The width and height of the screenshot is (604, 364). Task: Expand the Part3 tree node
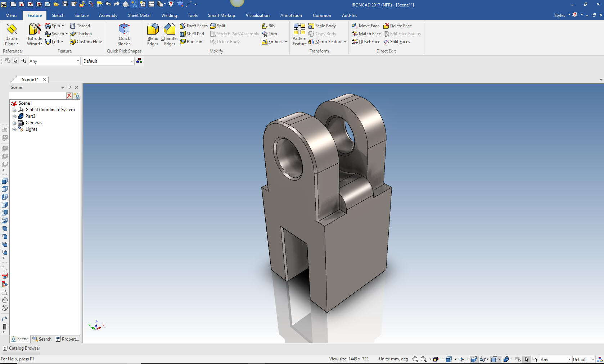pyautogui.click(x=14, y=116)
